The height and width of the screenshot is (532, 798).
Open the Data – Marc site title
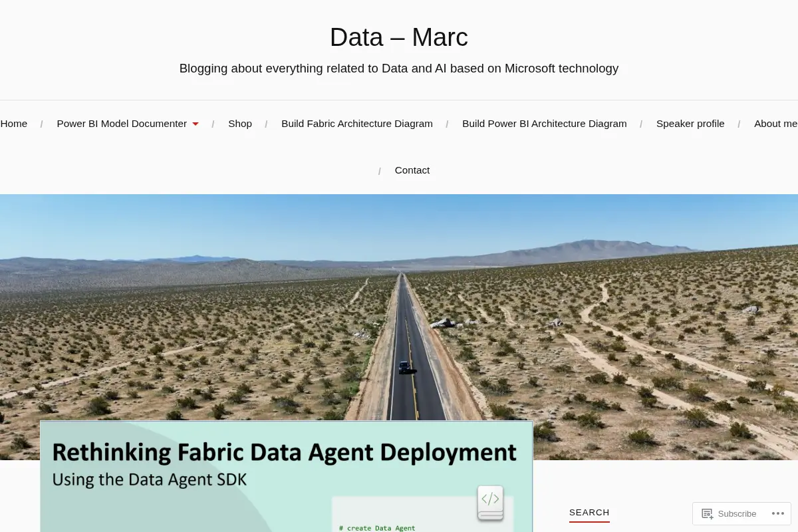pos(399,37)
